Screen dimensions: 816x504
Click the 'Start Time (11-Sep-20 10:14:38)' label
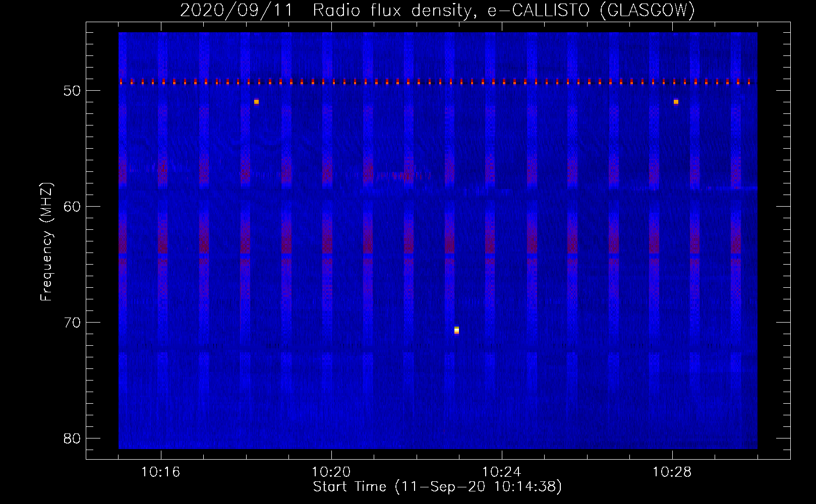click(437, 487)
